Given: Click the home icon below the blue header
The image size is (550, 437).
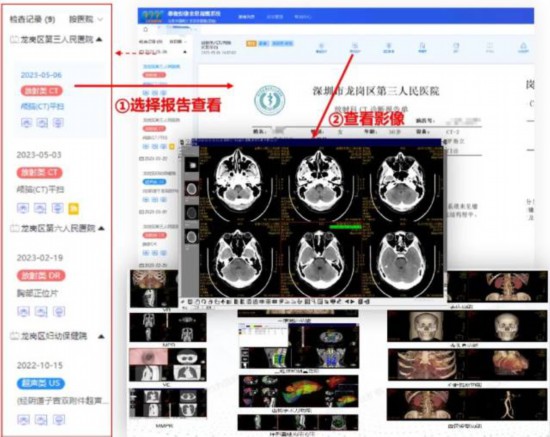Looking at the screenshot, I should pyautogui.click(x=146, y=29).
